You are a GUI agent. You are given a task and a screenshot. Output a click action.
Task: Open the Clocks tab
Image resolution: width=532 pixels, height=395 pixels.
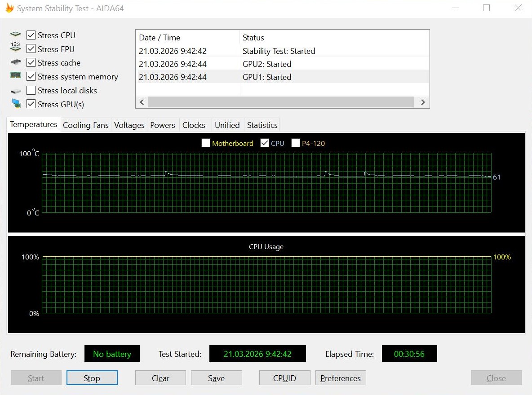pyautogui.click(x=194, y=125)
